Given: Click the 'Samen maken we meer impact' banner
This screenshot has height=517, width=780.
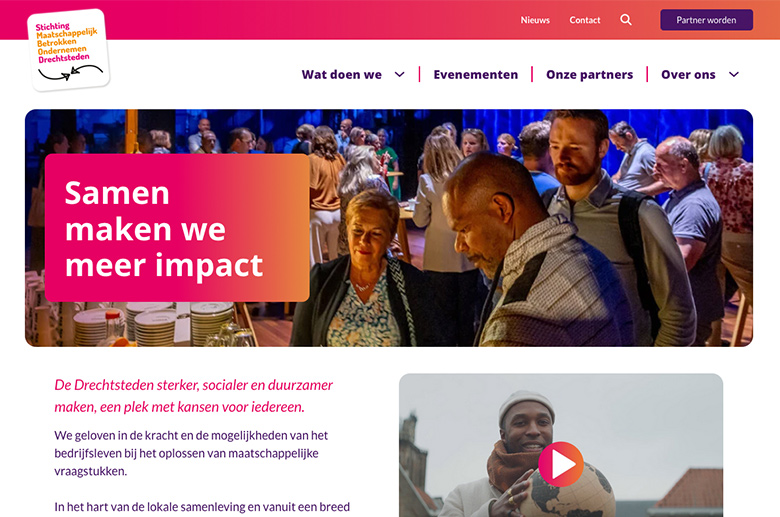Looking at the screenshot, I should point(177,228).
